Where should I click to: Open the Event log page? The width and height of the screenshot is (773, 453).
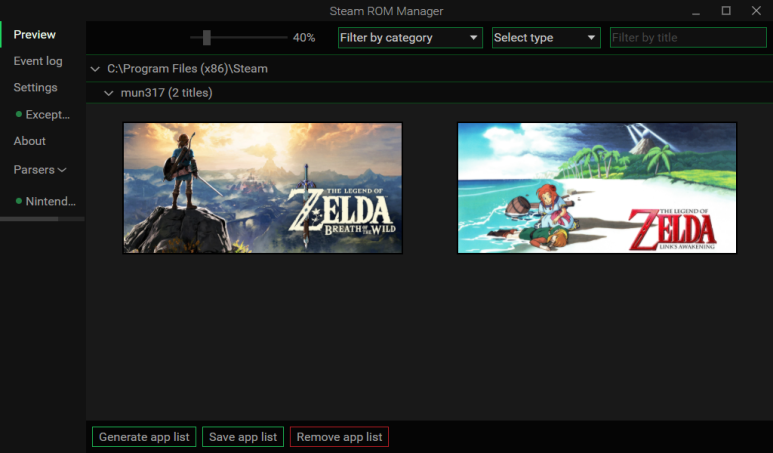click(38, 61)
